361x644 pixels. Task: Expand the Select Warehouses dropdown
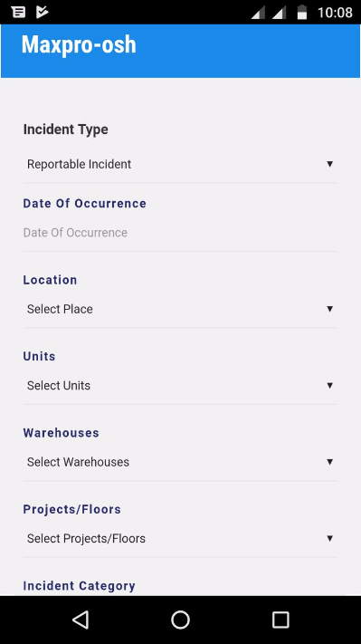181,462
